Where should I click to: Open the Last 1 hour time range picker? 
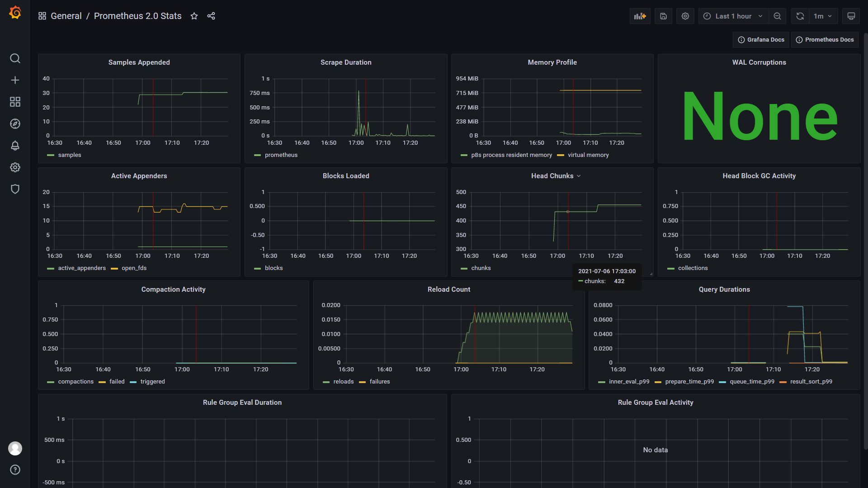pos(732,16)
